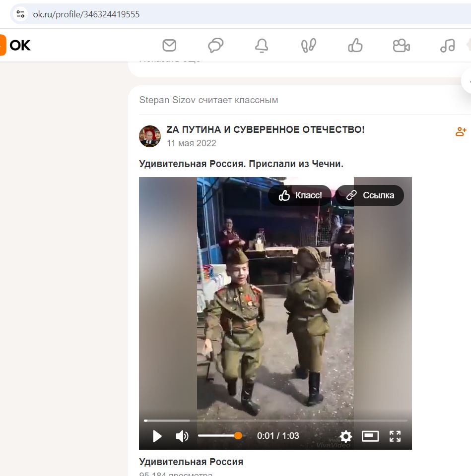Adjust the video volume slider
This screenshot has height=476, width=471.
coord(220,436)
